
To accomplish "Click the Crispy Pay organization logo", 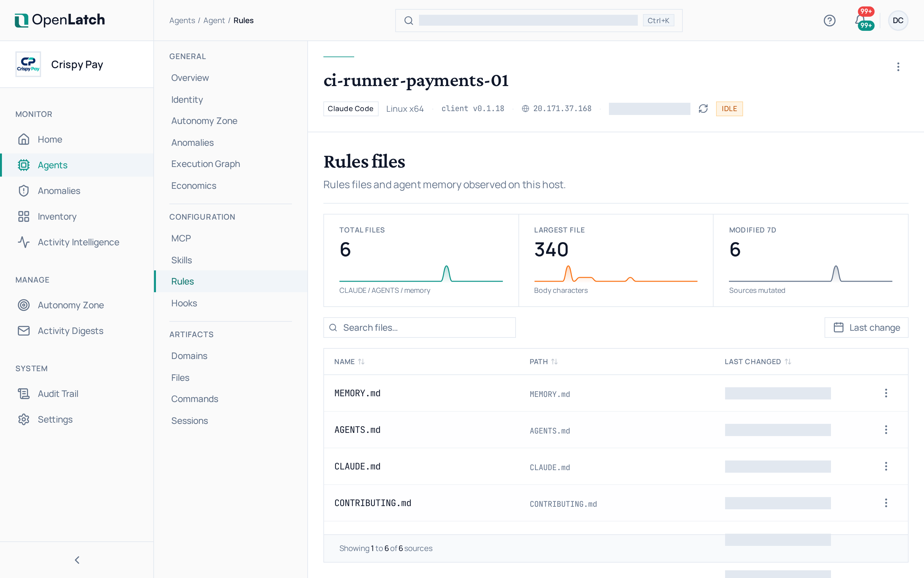I will pos(28,64).
